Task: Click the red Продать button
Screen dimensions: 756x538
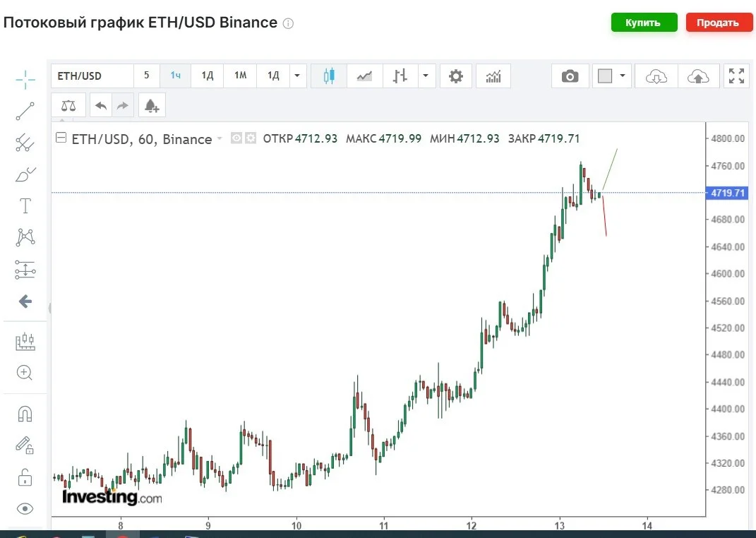Action: [719, 23]
